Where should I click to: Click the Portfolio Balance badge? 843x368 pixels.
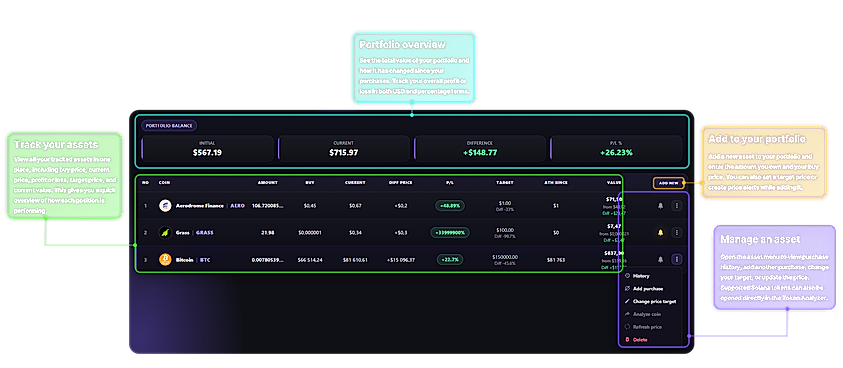169,126
